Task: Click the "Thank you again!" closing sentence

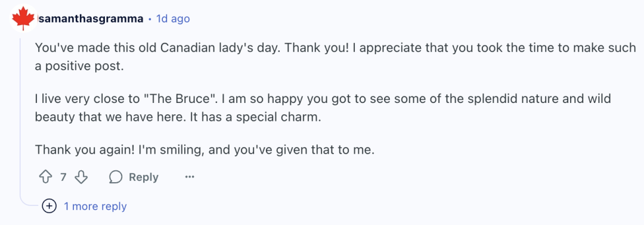Action: pos(205,150)
